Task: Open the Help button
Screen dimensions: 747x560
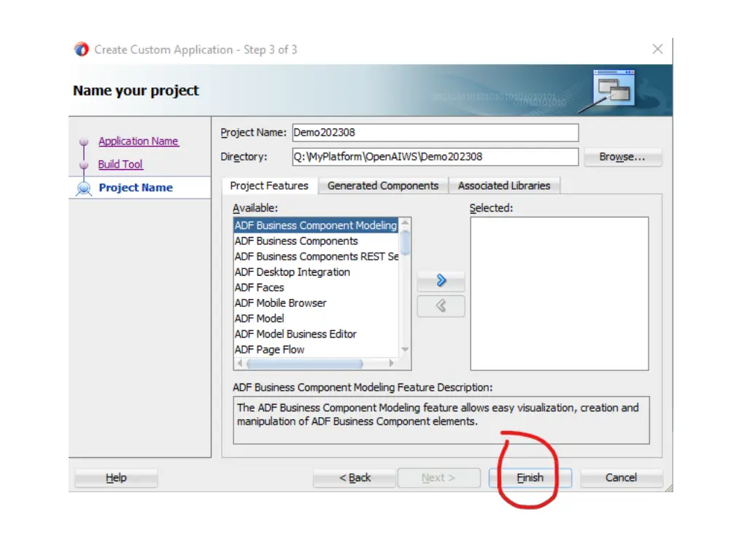Action: point(116,478)
